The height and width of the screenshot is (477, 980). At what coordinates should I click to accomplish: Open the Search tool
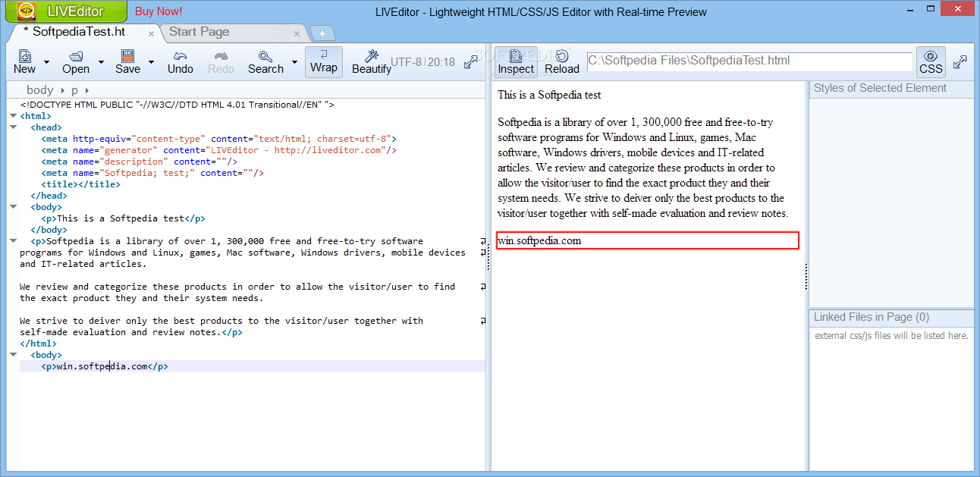pos(265,62)
